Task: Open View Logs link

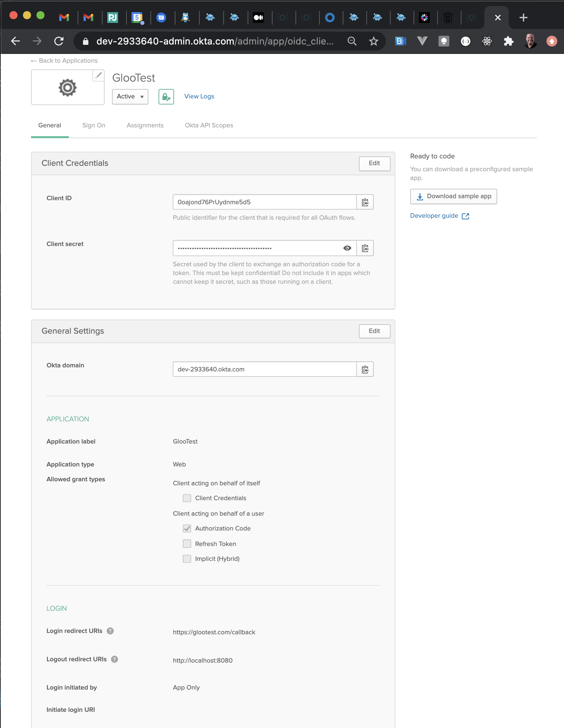Action: click(199, 96)
